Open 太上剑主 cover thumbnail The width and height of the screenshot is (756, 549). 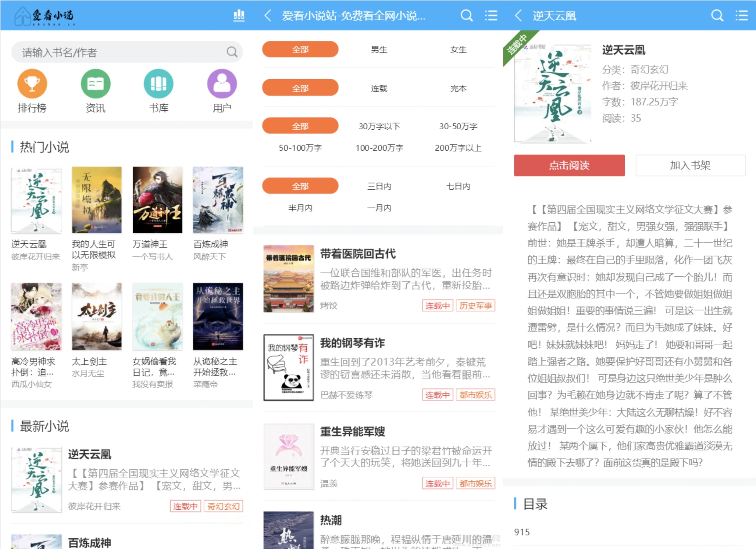click(x=97, y=317)
